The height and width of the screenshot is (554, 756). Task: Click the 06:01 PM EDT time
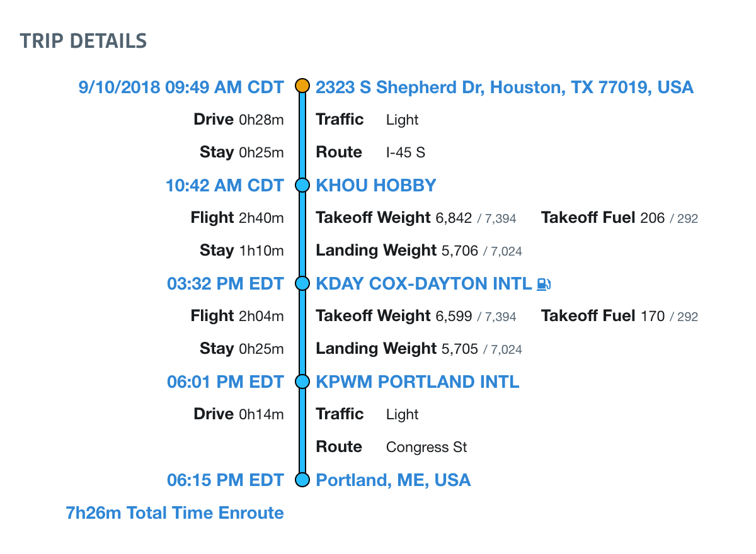(x=226, y=382)
